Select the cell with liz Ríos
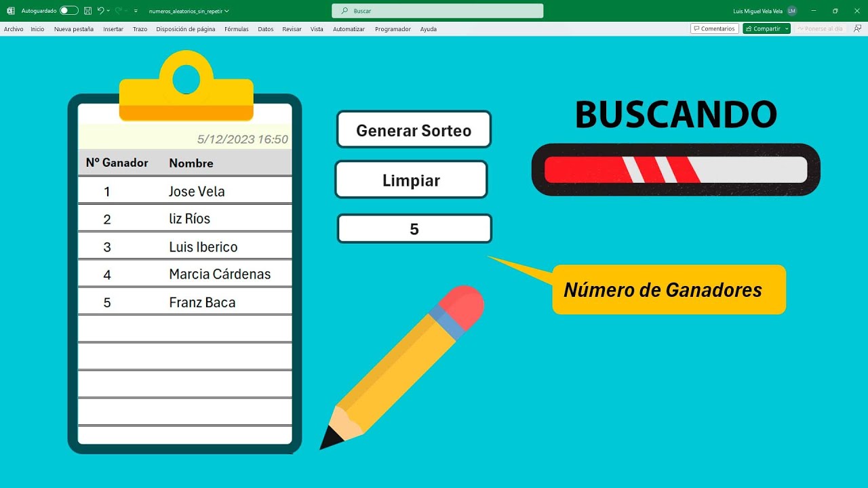 point(190,219)
